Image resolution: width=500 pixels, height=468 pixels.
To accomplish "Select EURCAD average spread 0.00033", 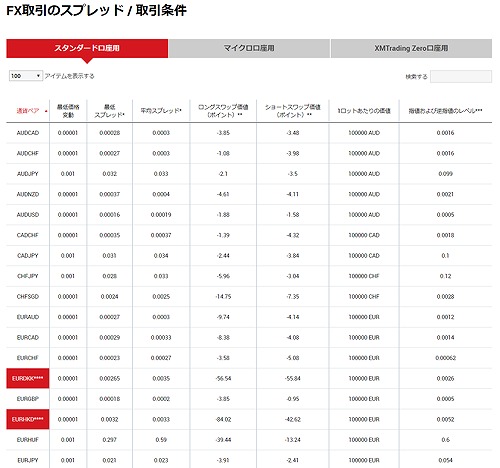I will point(161,338).
